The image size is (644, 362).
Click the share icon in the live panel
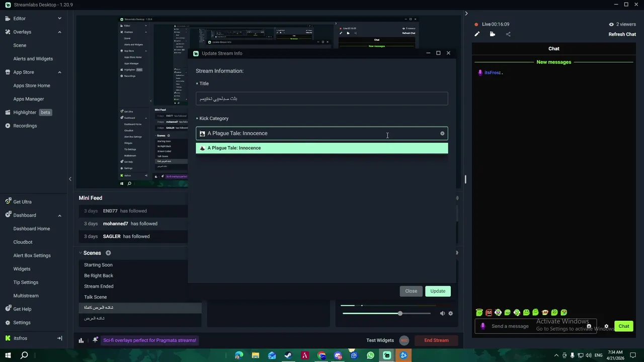(508, 34)
